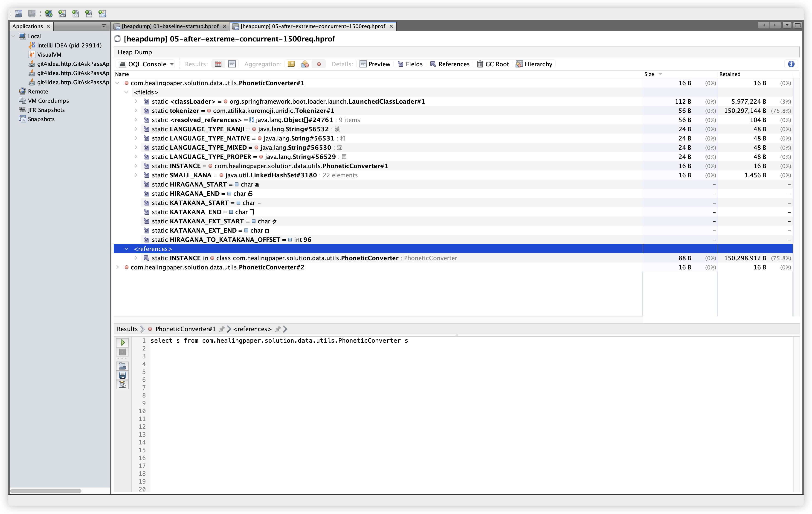Screen dimensions: 812x514
Task: Click PhoneticConverter#1 in the breadcrumb
Action: (185, 329)
